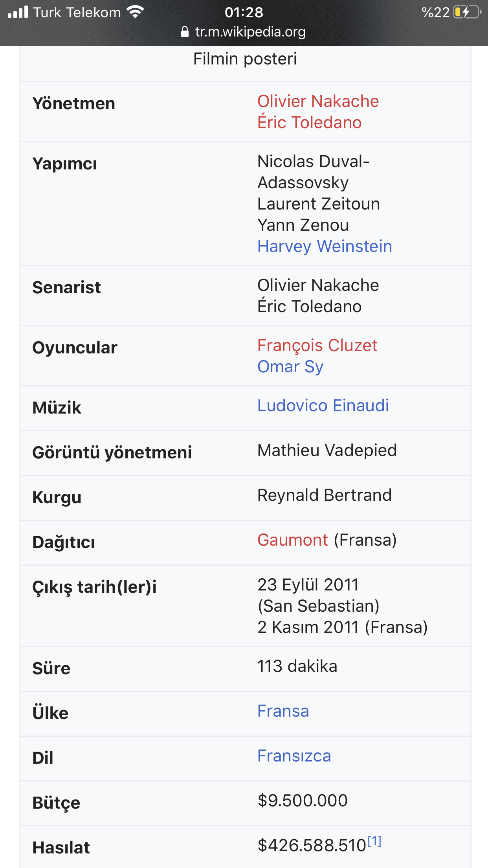Open the Omar Sy article link

pyautogui.click(x=290, y=367)
